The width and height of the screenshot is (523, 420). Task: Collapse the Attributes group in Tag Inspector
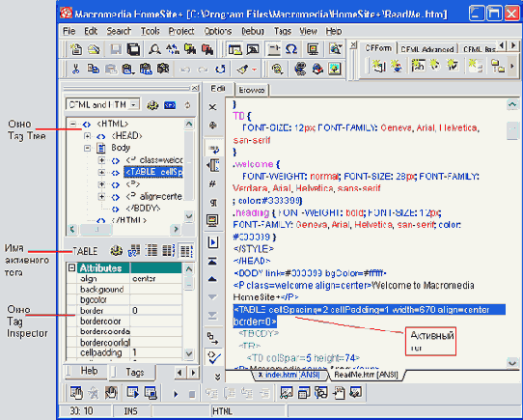71,267
